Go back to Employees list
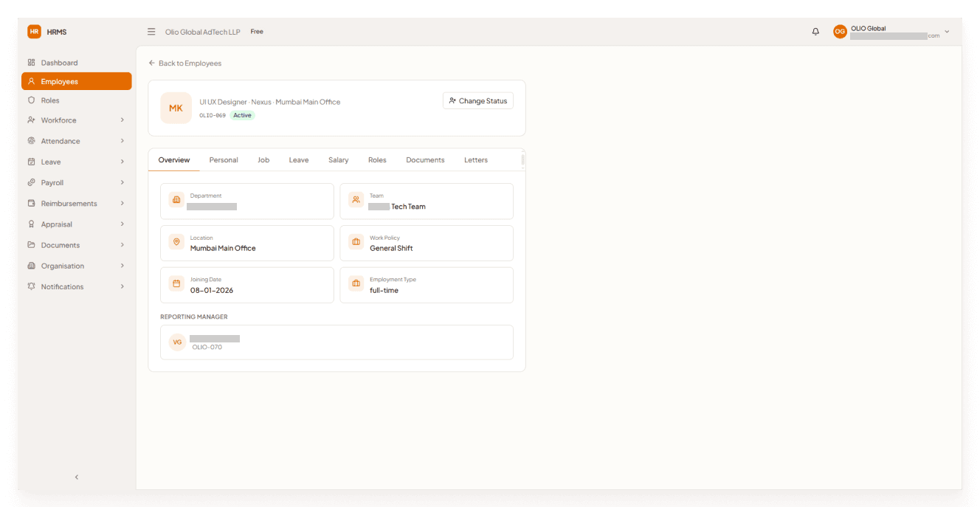The width and height of the screenshot is (980, 507). pyautogui.click(x=185, y=63)
